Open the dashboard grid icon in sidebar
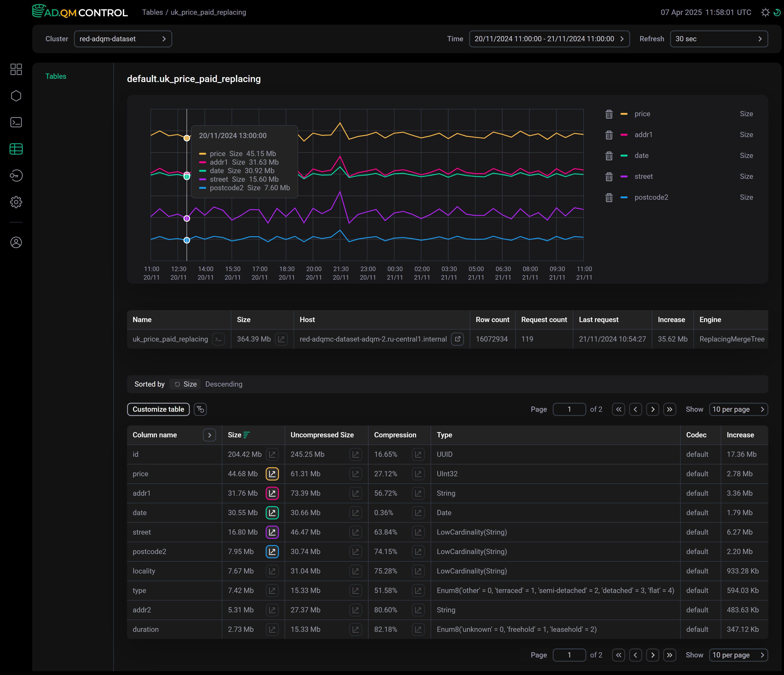 click(16, 69)
